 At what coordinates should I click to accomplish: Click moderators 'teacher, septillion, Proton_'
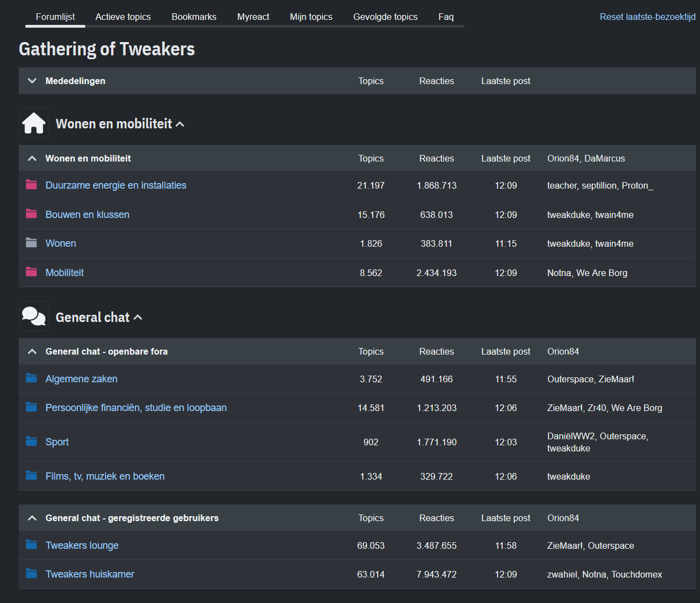tap(600, 185)
